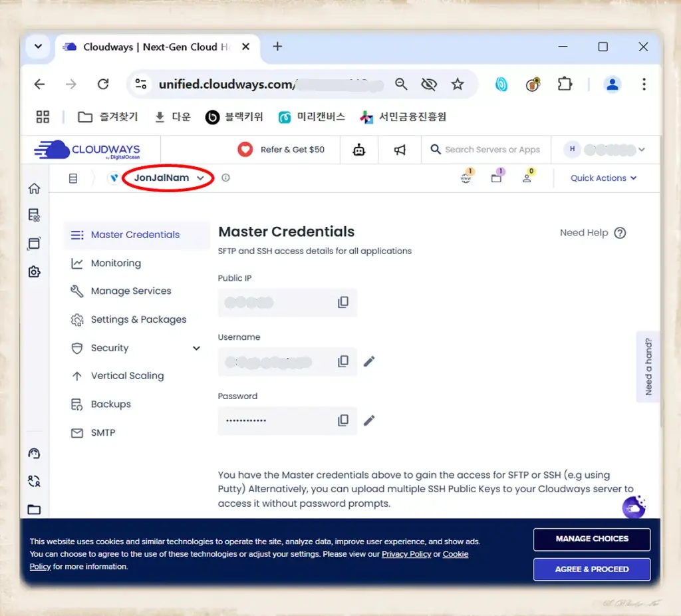Copy the Public IP address
Viewport: 681px width, 616px height.
[343, 303]
